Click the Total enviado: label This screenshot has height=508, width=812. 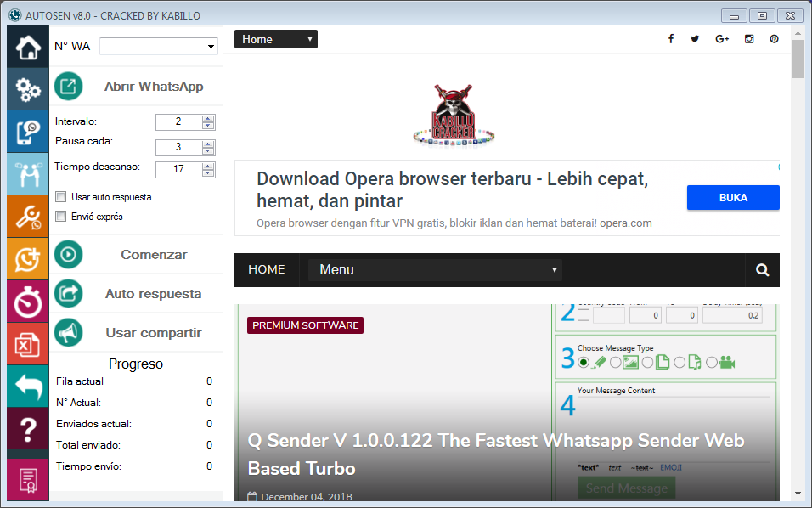point(88,445)
